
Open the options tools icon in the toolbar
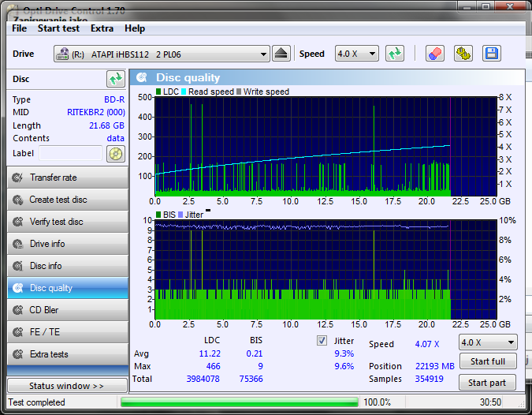click(463, 54)
